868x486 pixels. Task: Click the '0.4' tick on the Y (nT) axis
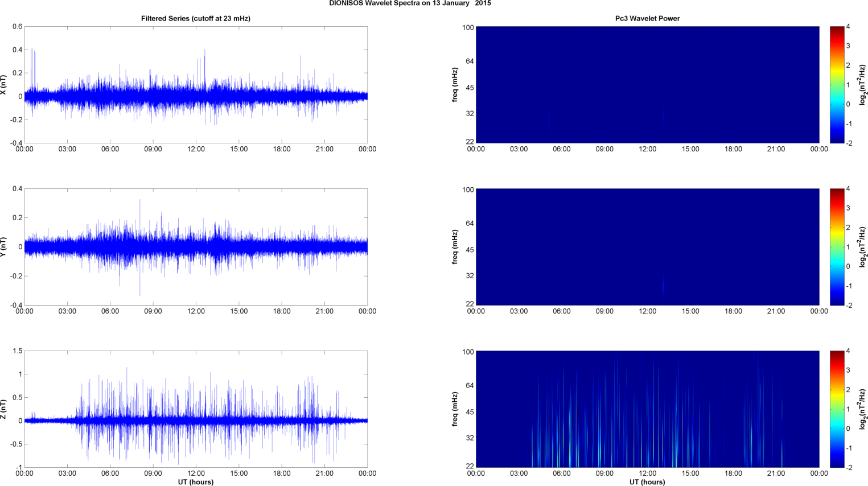pyautogui.click(x=17, y=189)
